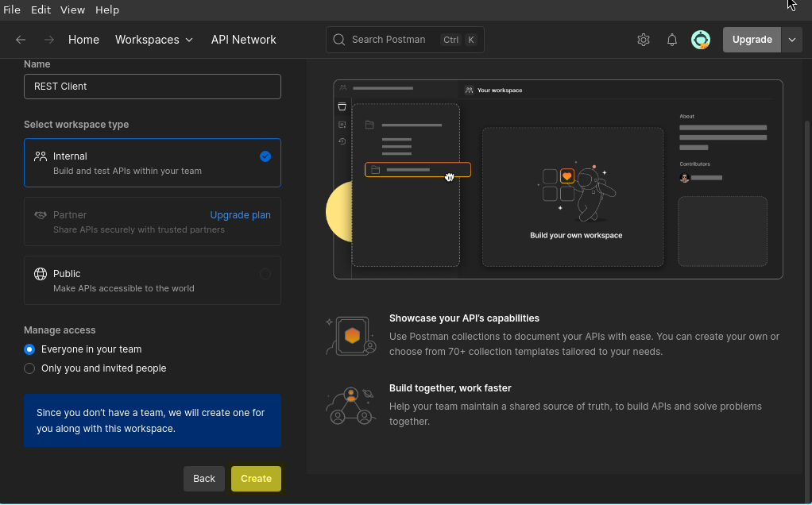
Task: Choose Everyone in your team access
Action: tap(29, 349)
